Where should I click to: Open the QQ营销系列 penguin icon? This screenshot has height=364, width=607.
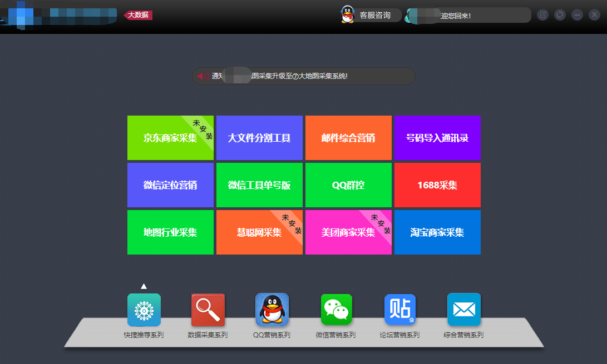[272, 310]
